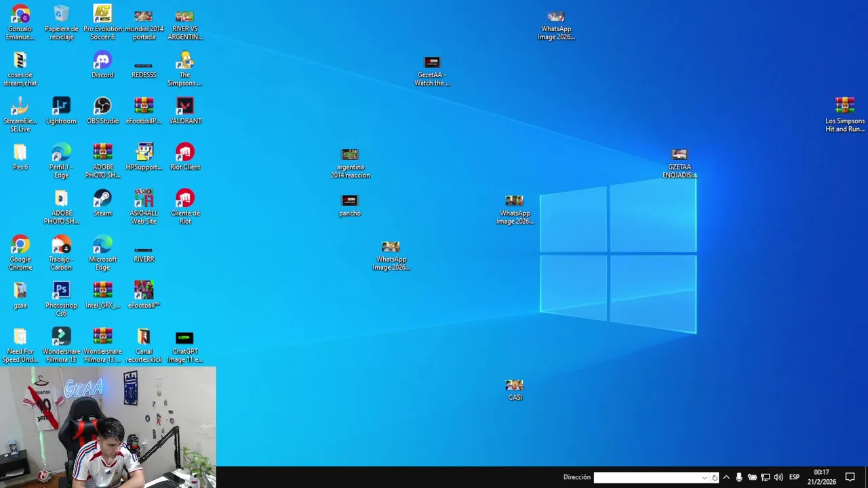This screenshot has height=488, width=868.
Task: Open the cosas de stream,chat archive
Action: point(20,68)
